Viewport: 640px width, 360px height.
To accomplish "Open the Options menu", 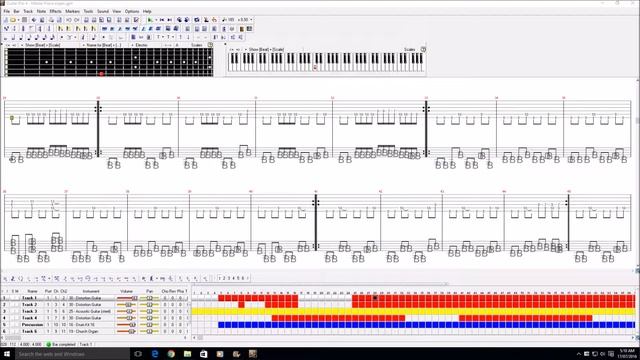I will coord(132,11).
